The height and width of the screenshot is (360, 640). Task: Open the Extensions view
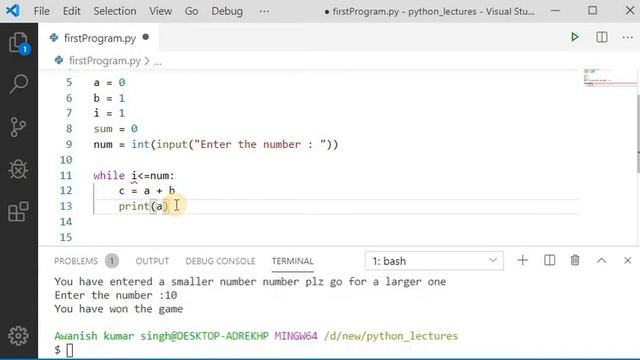[19, 211]
